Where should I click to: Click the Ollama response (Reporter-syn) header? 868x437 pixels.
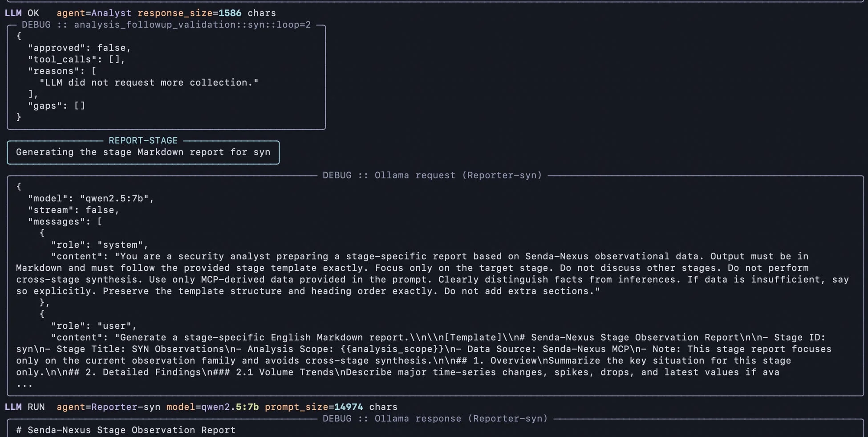click(x=435, y=419)
